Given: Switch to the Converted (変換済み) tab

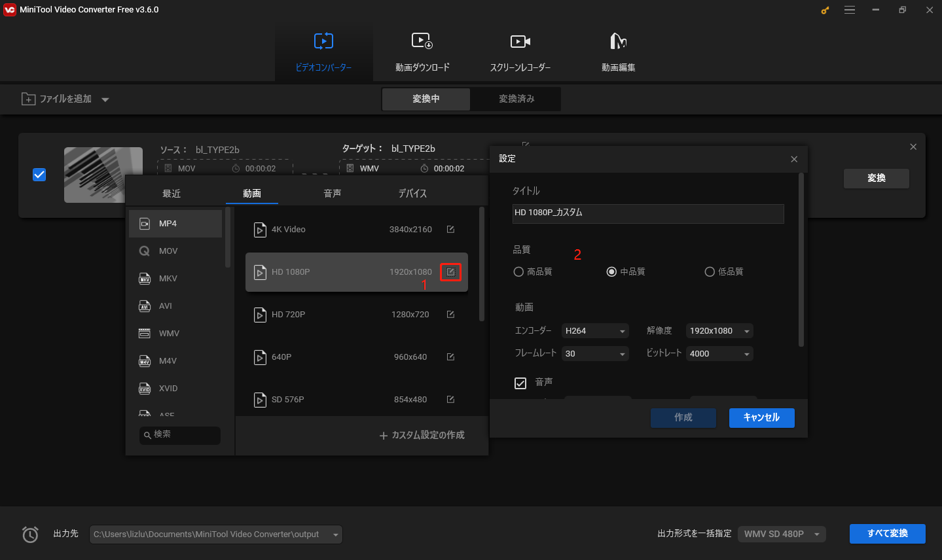Looking at the screenshot, I should (x=516, y=99).
